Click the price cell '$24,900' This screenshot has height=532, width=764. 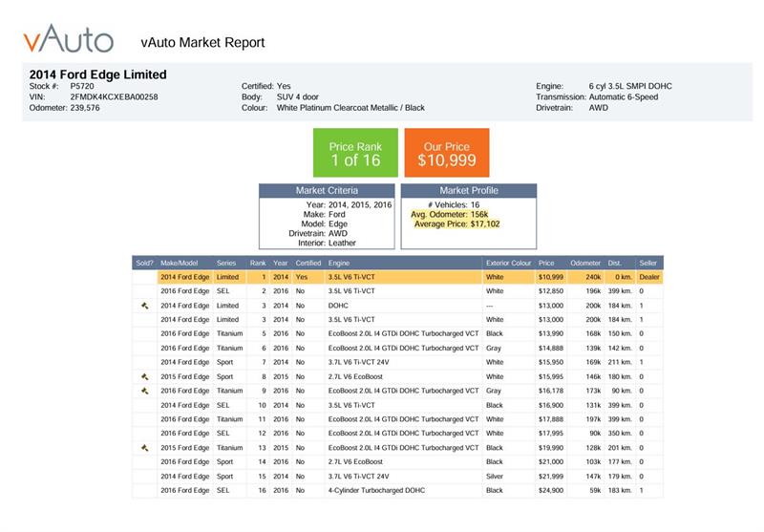coord(551,491)
